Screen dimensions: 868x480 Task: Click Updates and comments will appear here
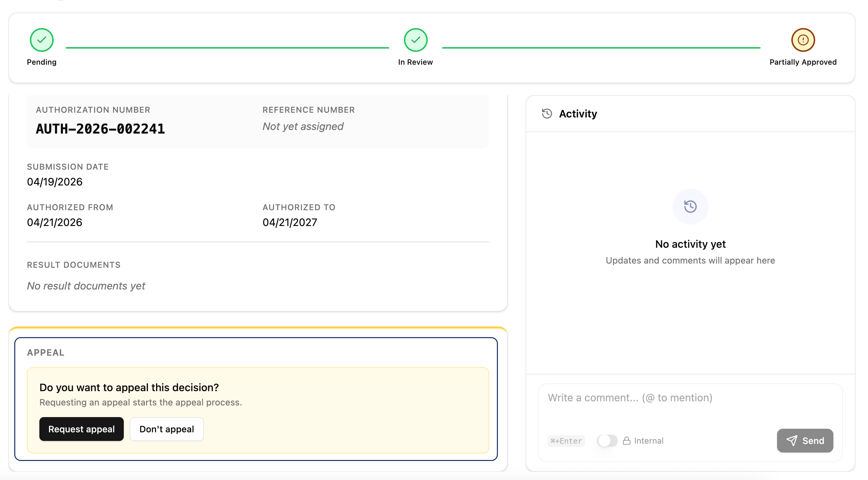pyautogui.click(x=690, y=260)
